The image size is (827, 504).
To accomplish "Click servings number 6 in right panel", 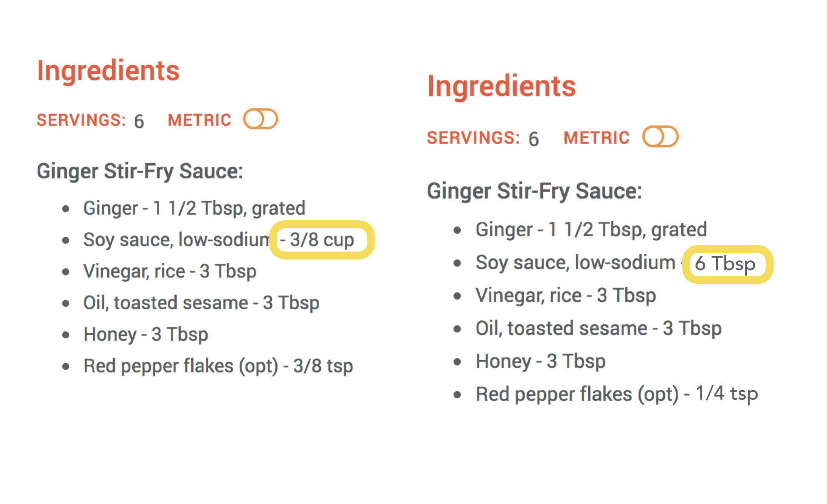I will click(x=534, y=139).
